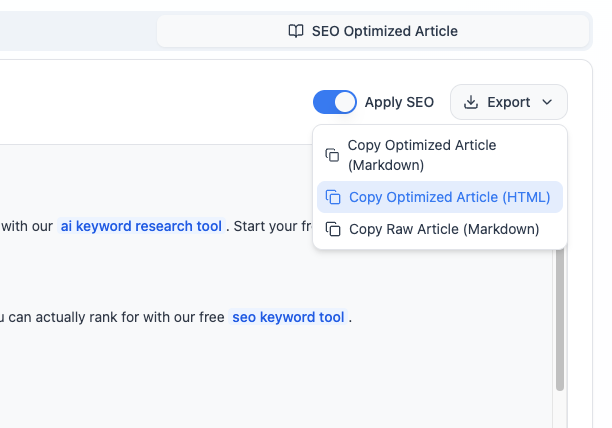Collapse the Export dropdown via its chevron
The height and width of the screenshot is (428, 612).
(x=547, y=102)
